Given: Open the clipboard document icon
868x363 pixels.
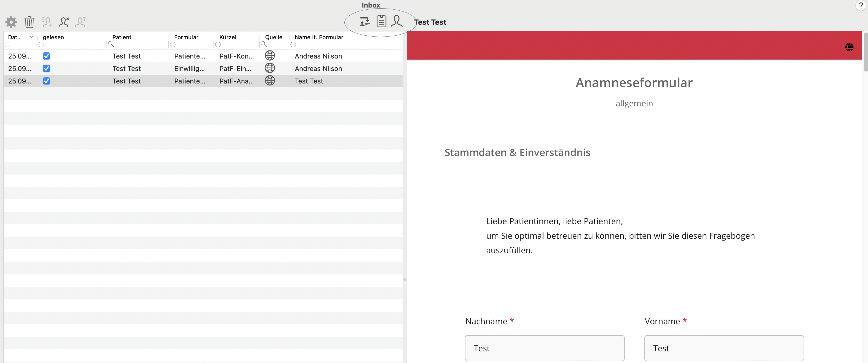Looking at the screenshot, I should pyautogui.click(x=381, y=21).
